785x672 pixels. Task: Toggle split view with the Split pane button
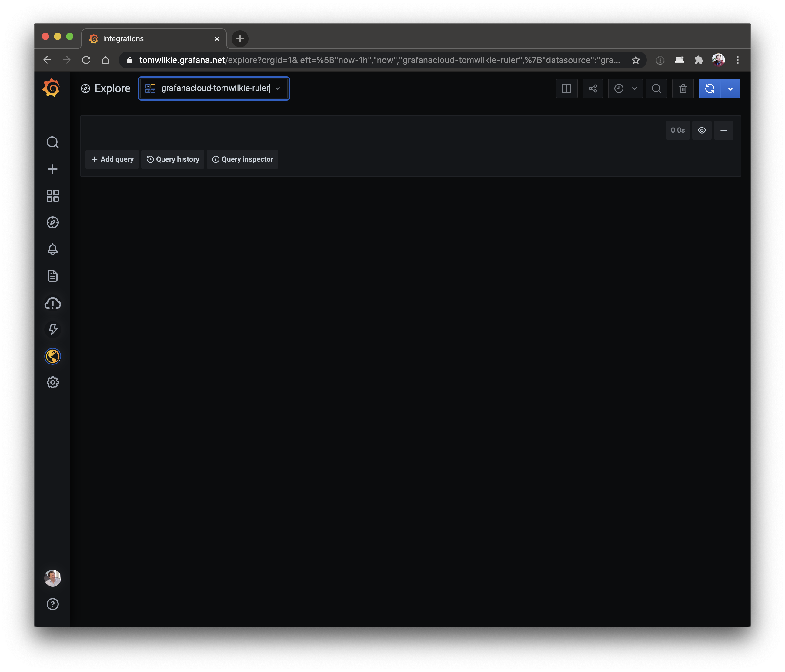566,89
